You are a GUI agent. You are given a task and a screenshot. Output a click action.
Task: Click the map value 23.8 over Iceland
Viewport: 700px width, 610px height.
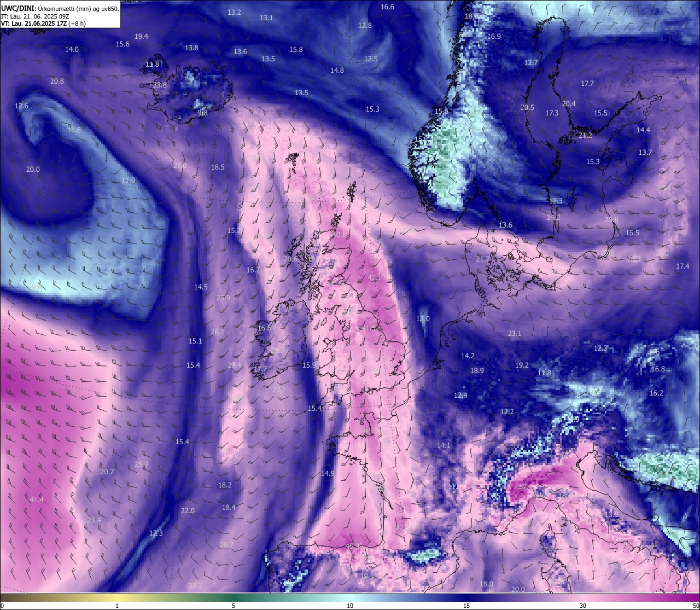(x=160, y=85)
